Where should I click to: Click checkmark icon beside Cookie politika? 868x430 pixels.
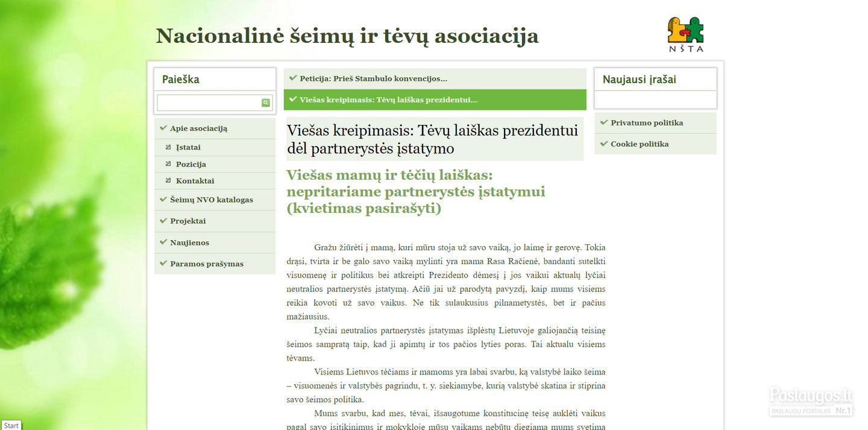tap(604, 144)
